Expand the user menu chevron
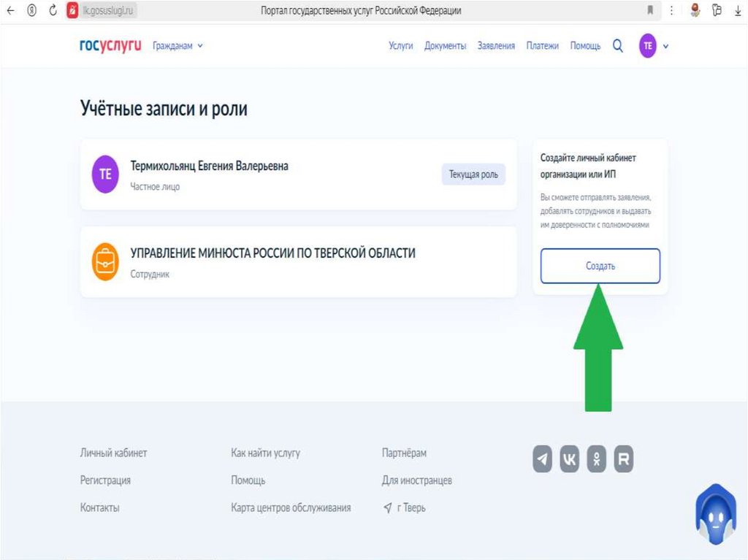The width and height of the screenshot is (748, 560). [666, 46]
